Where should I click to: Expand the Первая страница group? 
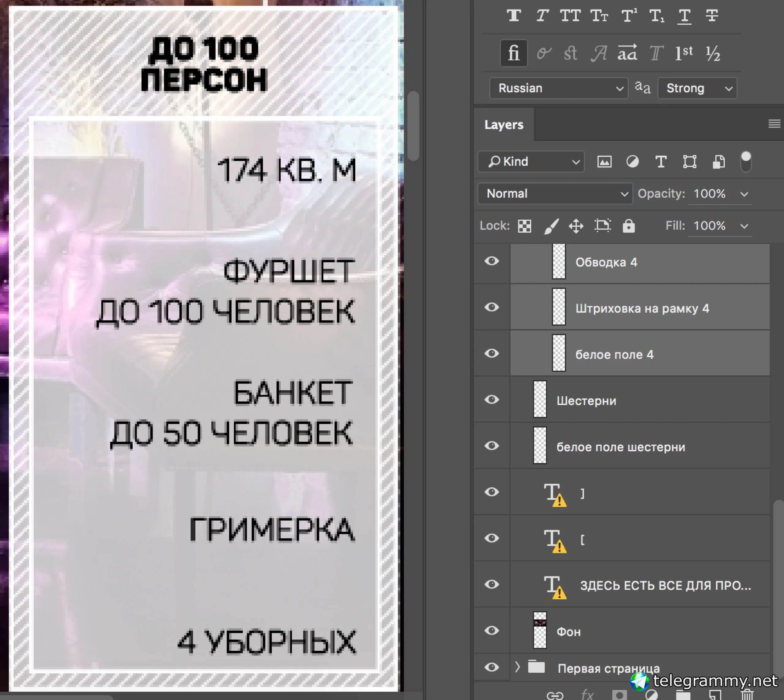(x=517, y=667)
